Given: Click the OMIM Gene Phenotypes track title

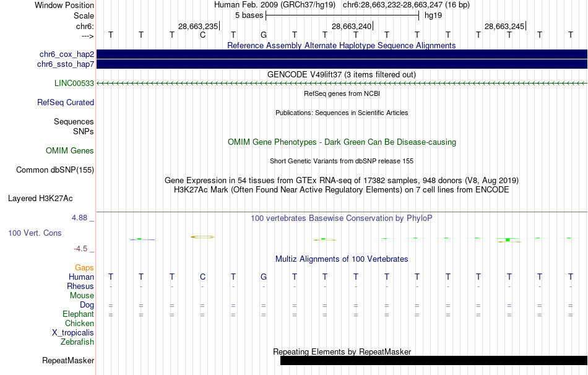Looking at the screenshot, I should point(342,142).
